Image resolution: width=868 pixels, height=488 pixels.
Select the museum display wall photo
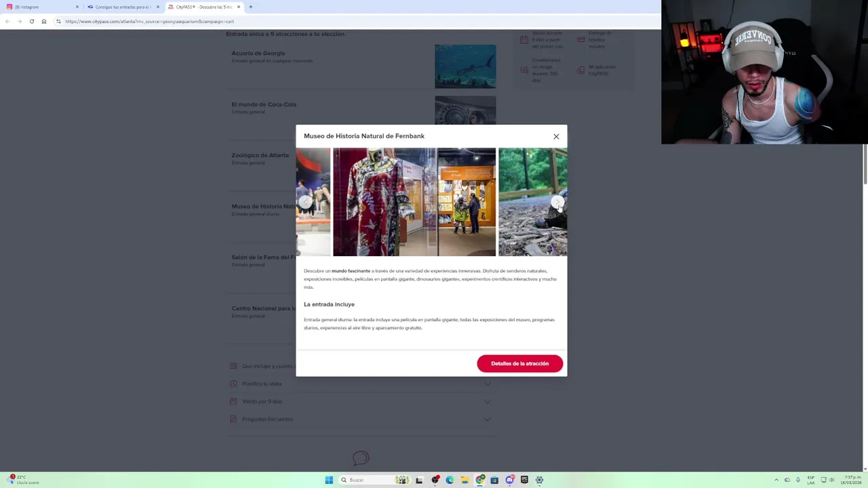(x=467, y=202)
